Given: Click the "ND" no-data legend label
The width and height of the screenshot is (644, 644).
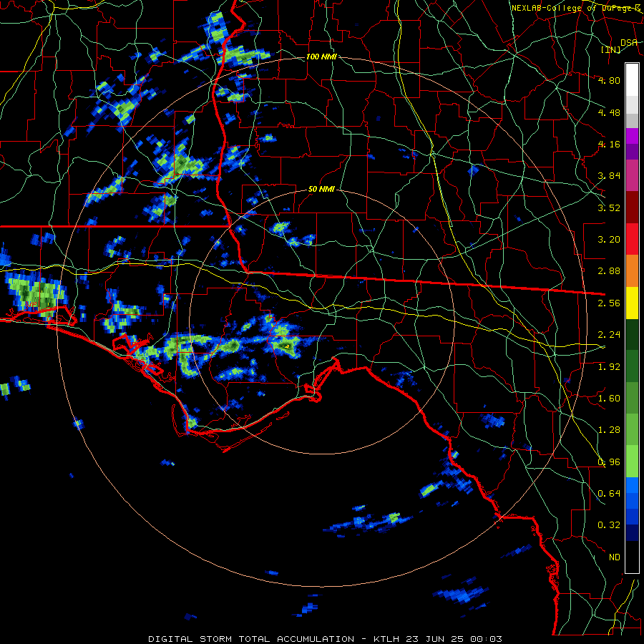Looking at the screenshot, I should tap(615, 557).
